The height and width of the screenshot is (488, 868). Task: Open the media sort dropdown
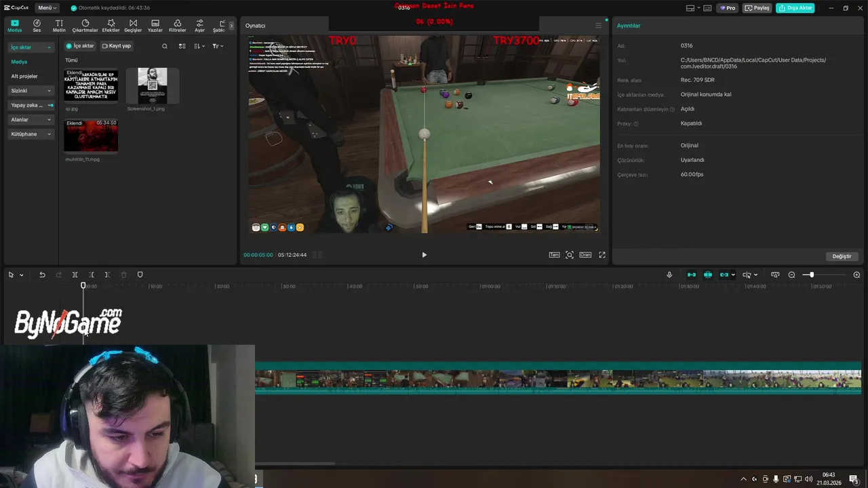(199, 46)
